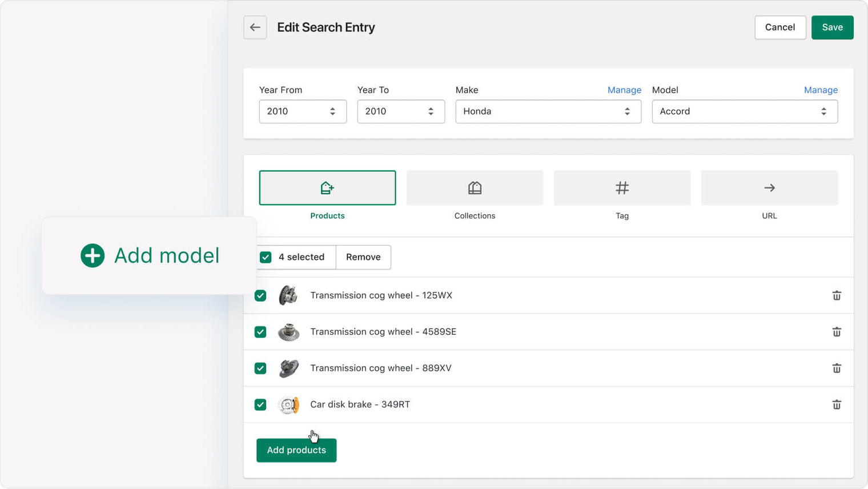Open the Year From selector

coord(303,111)
